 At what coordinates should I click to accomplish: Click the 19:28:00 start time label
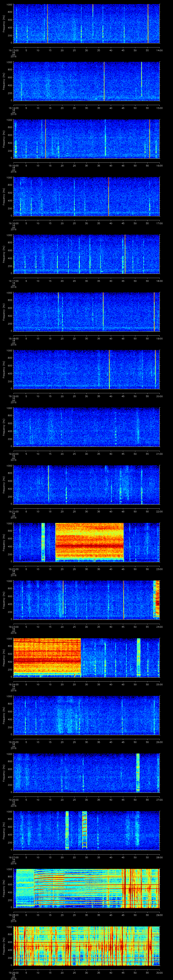[x=14, y=915]
